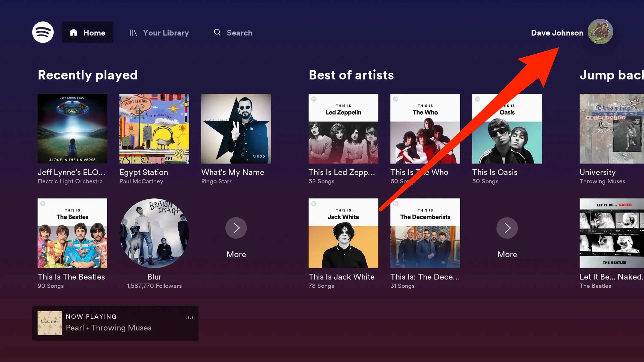
Task: Open Dave Johnson profile avatar
Action: click(600, 32)
